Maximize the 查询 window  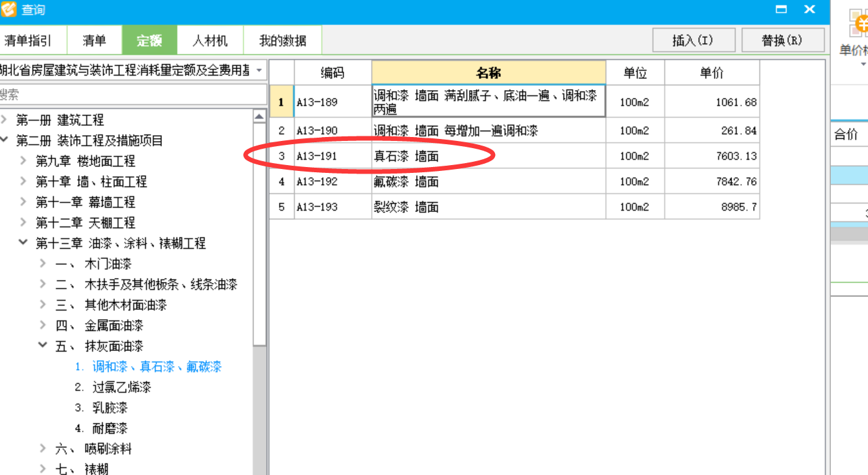click(x=780, y=10)
